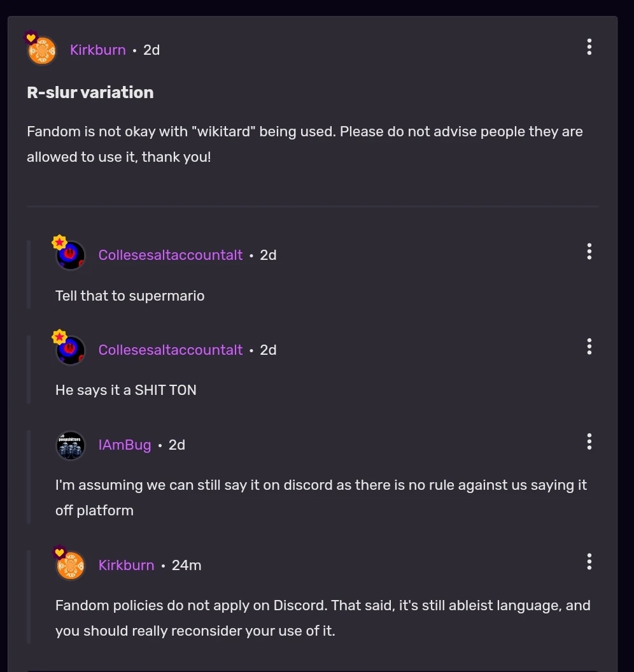Click the 2d timestamp on the "Tell that to supermario" reply
The height and width of the screenshot is (672, 634).
[268, 255]
